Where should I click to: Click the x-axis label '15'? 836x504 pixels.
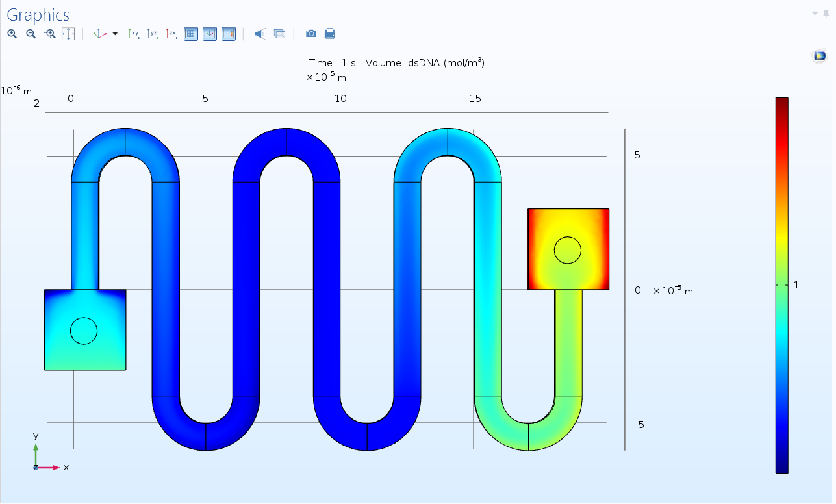(475, 99)
